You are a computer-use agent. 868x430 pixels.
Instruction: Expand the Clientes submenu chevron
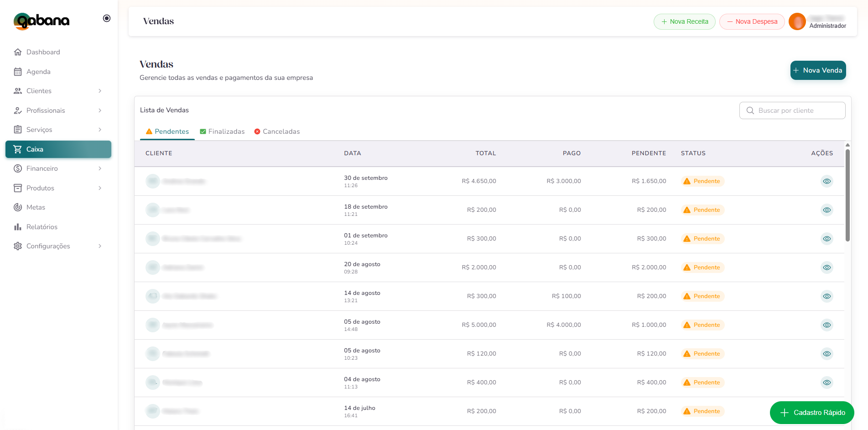coord(100,91)
